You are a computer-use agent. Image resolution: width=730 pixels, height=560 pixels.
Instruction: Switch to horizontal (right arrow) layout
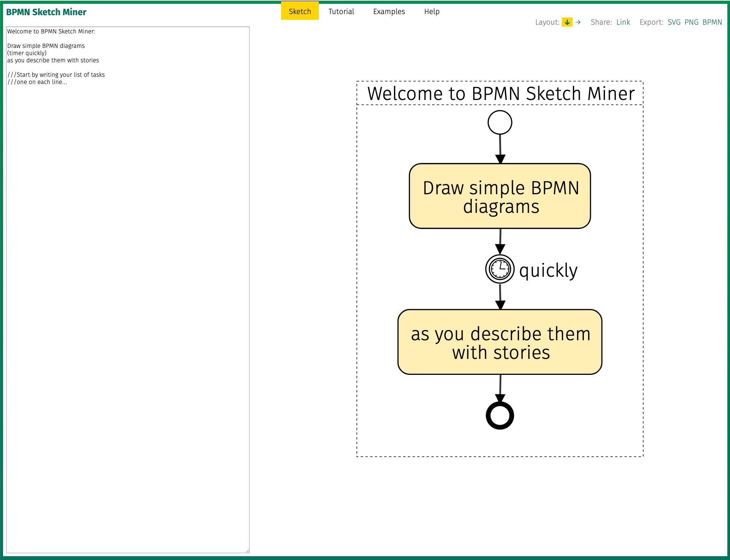coord(578,22)
